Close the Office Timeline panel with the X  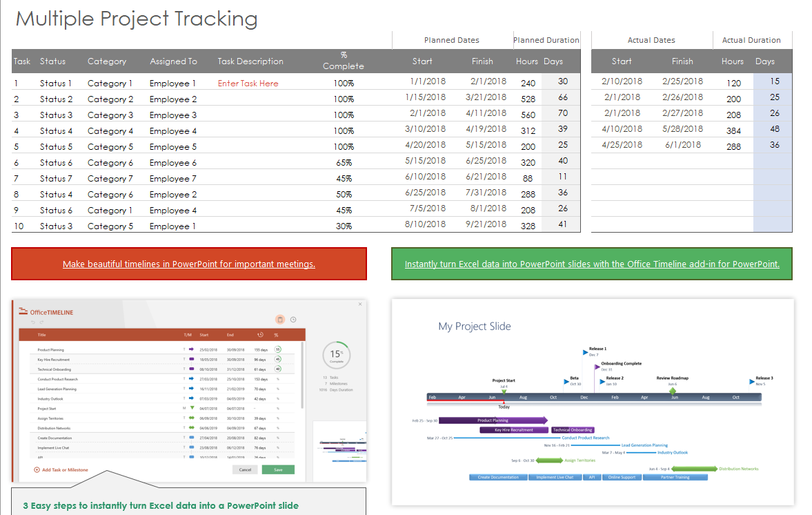pyautogui.click(x=360, y=304)
